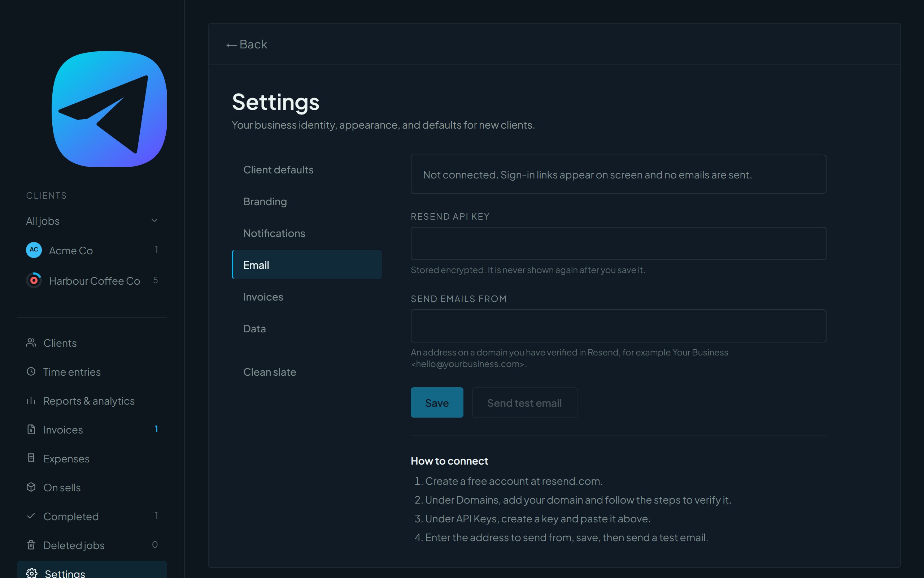Switch to the Data tab

pos(306,328)
